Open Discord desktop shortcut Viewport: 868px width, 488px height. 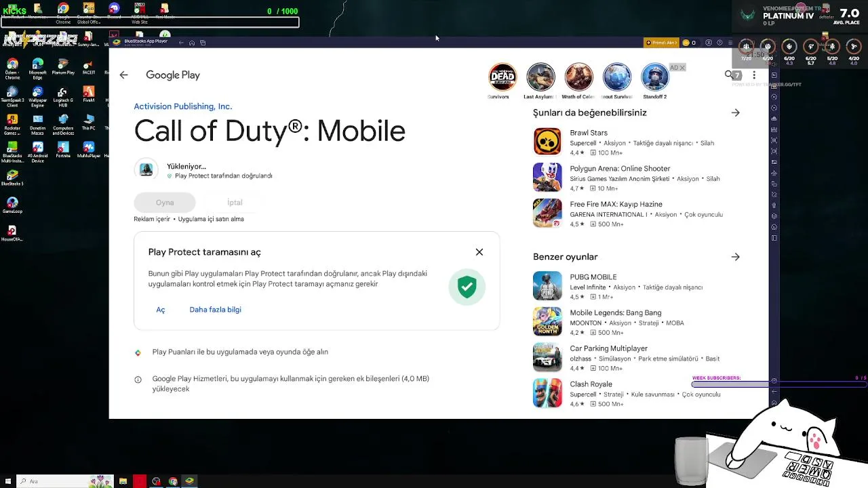(114, 11)
